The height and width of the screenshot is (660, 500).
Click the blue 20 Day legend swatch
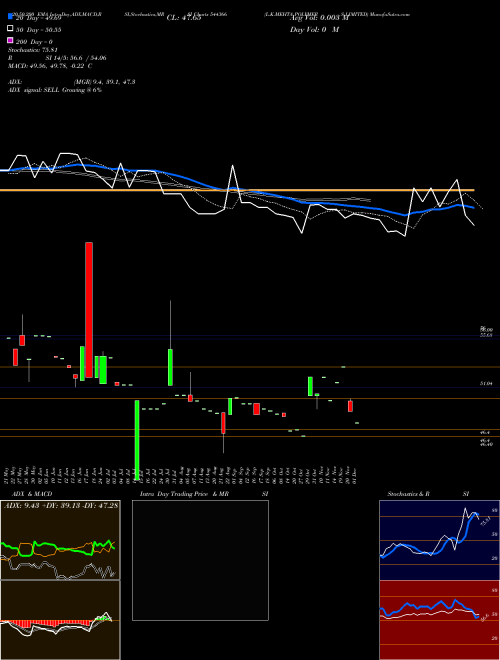coord(10,16)
